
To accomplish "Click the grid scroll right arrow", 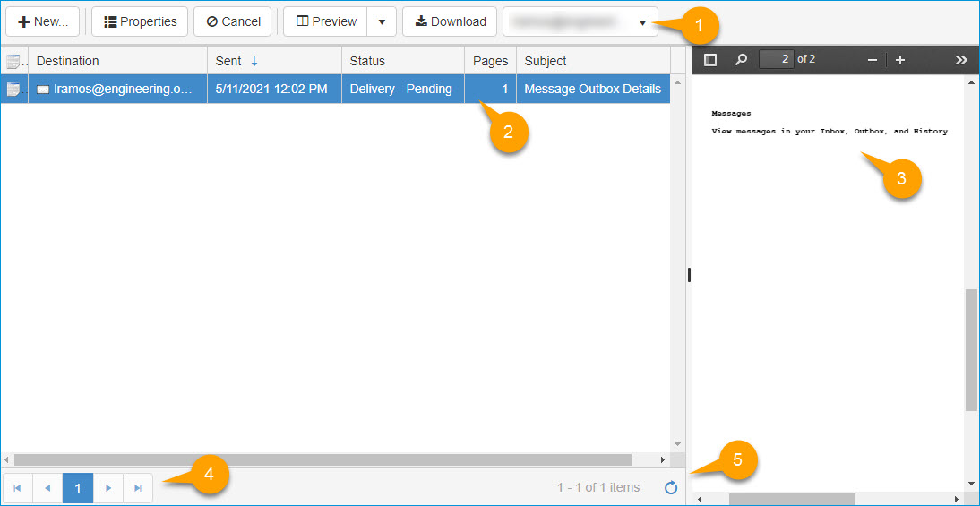I will tap(663, 459).
